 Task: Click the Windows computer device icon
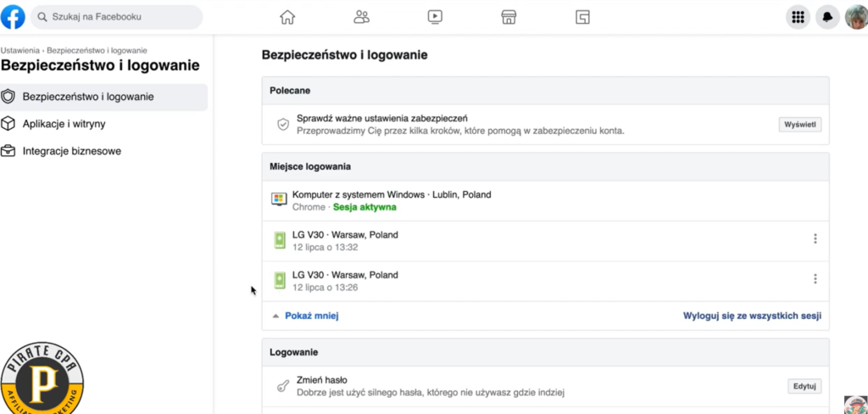coord(280,200)
